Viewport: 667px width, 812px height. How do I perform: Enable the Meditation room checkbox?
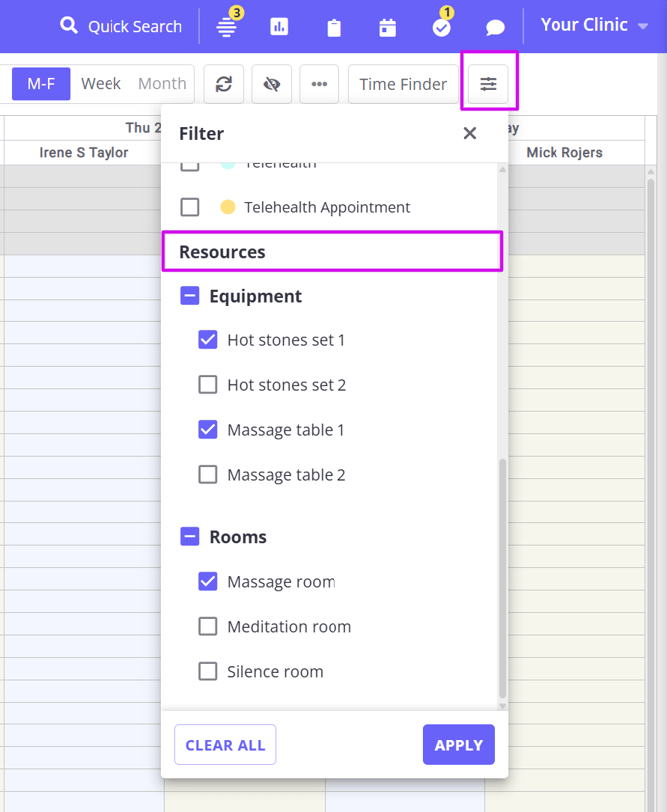[208, 627]
